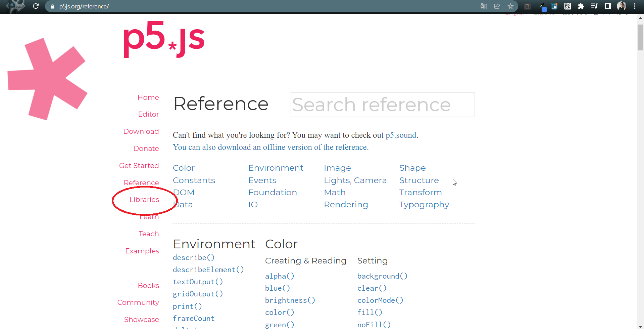Image resolution: width=644 pixels, height=329 pixels.
Task: Jump to the Lights, Camera category
Action: click(x=355, y=180)
